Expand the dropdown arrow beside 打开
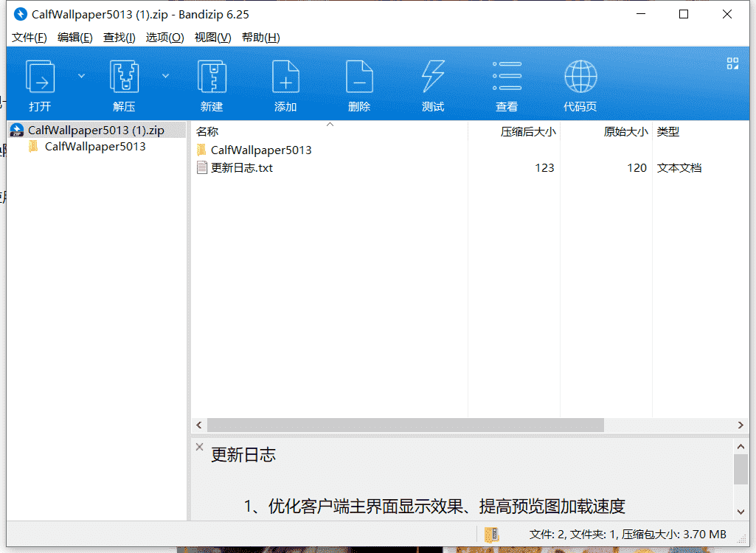 [81, 76]
